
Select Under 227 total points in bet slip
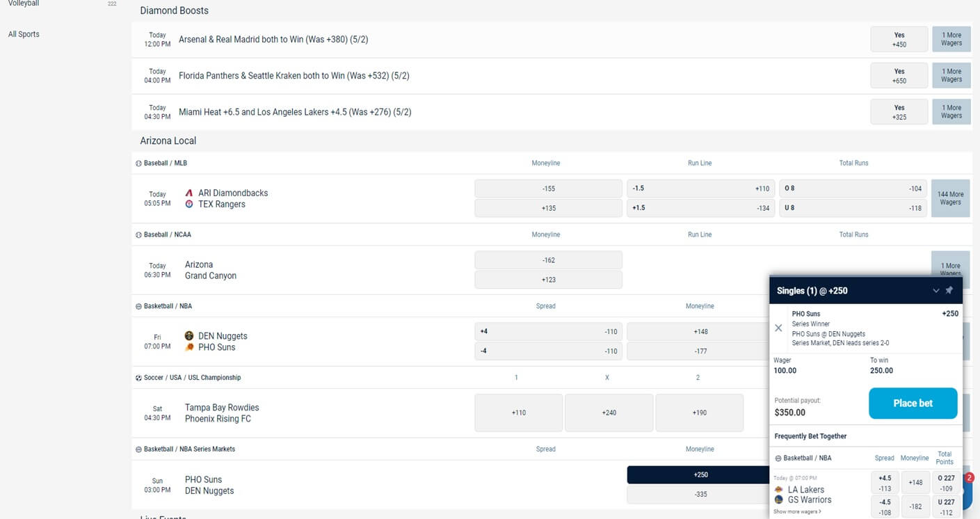coord(946,507)
